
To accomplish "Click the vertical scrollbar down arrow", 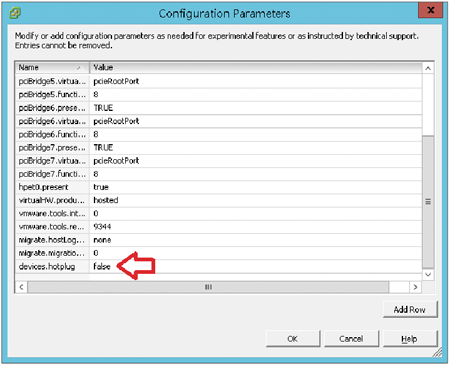I will point(428,275).
